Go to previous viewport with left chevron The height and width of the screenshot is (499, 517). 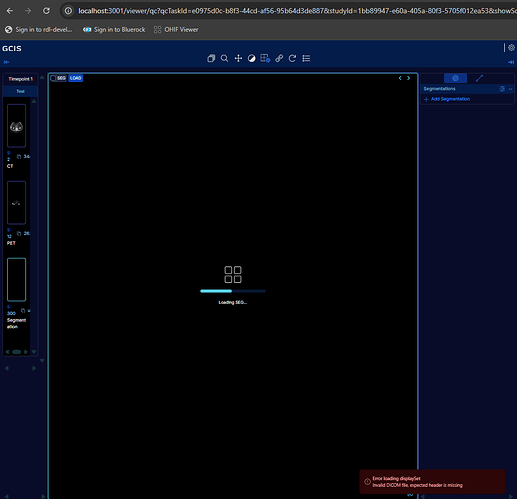(400, 78)
